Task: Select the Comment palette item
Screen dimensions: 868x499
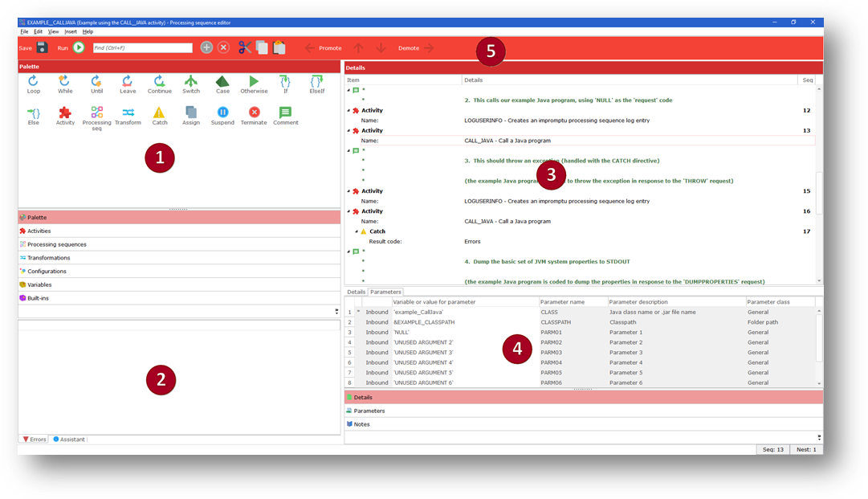Action: click(285, 116)
